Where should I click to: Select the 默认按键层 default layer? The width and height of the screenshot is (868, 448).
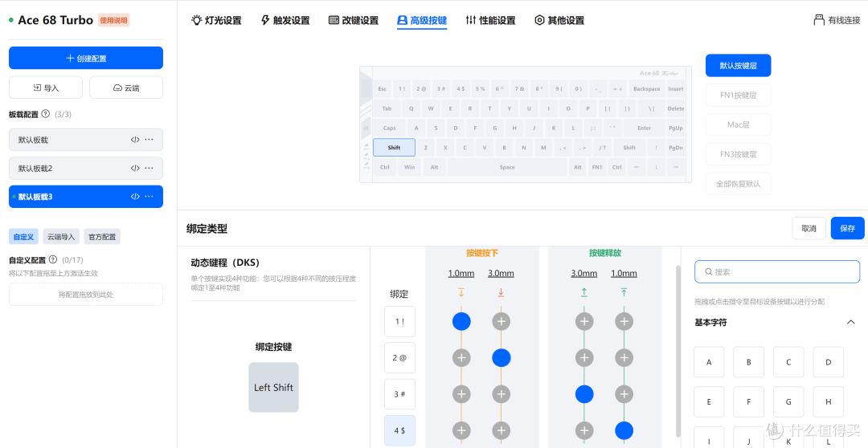738,65
